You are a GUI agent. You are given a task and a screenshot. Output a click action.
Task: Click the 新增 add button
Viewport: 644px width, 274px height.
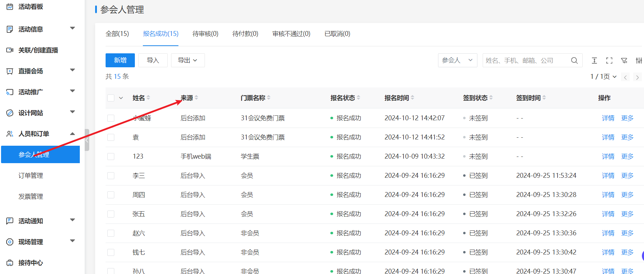(x=120, y=60)
